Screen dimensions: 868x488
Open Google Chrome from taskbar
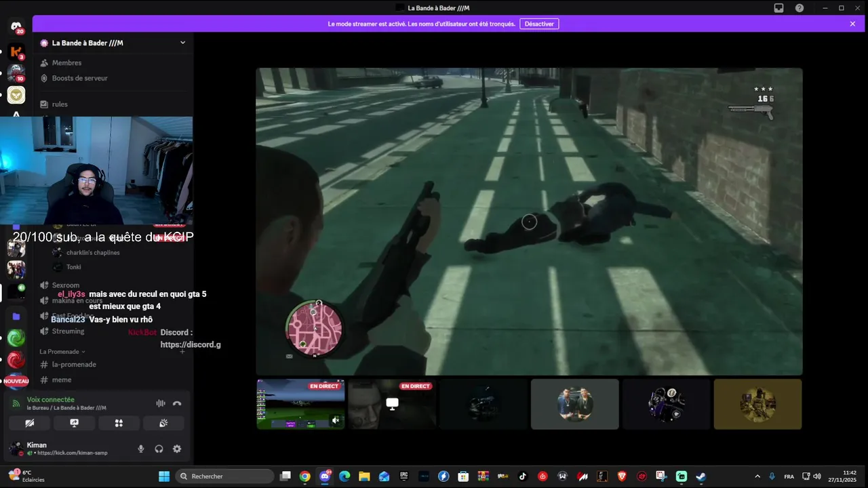305,476
